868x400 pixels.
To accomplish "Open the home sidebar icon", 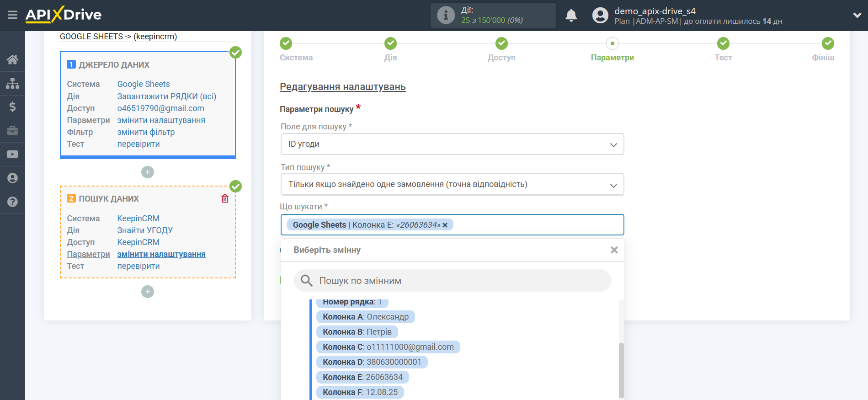I will tap(12, 59).
